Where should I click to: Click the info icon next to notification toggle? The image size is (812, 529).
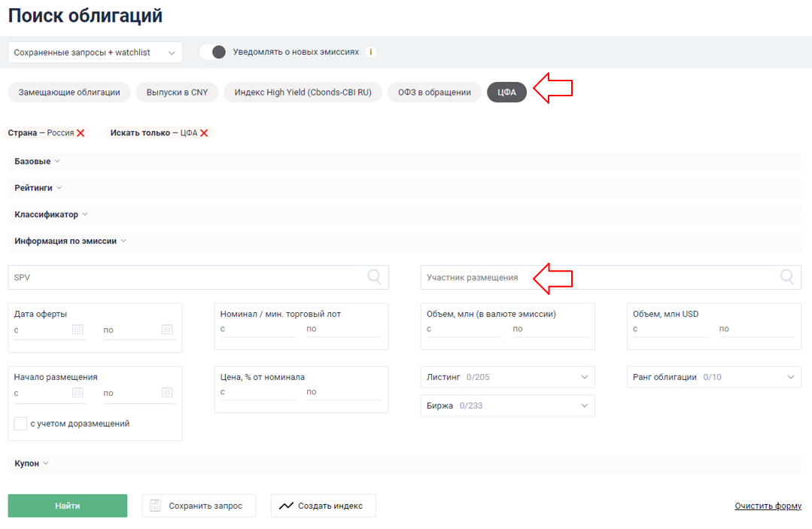pyautogui.click(x=371, y=52)
